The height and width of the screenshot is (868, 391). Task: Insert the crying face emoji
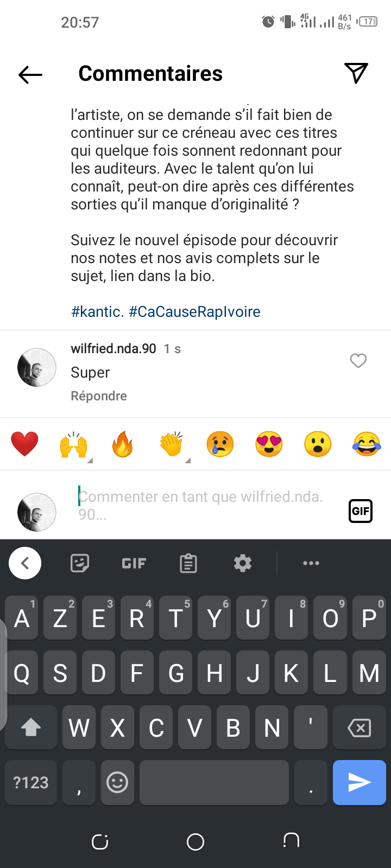[x=220, y=444]
